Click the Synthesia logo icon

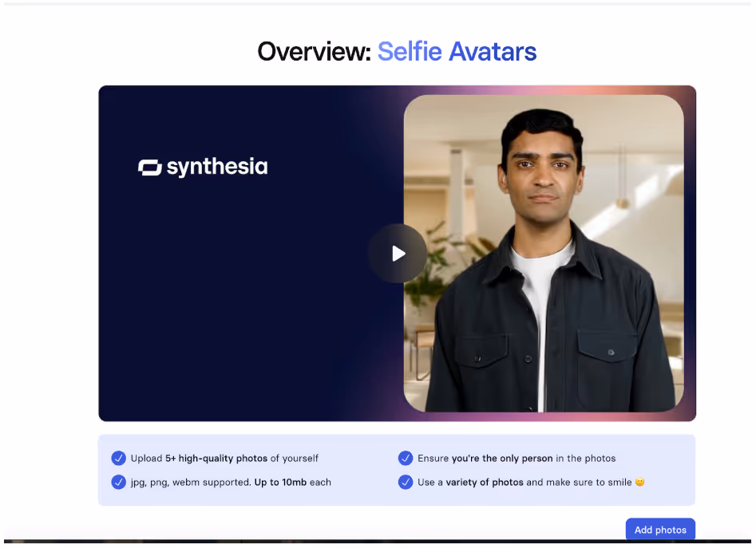click(x=150, y=168)
